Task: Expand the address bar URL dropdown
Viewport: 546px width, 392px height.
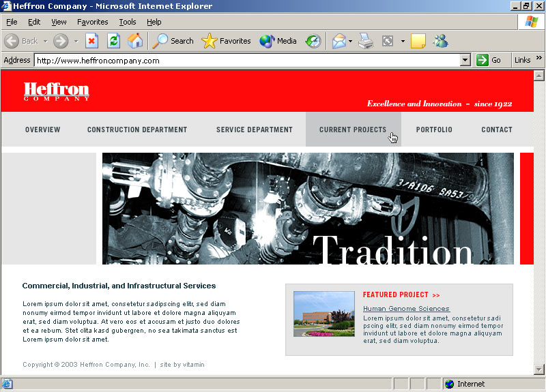Action: coord(465,60)
